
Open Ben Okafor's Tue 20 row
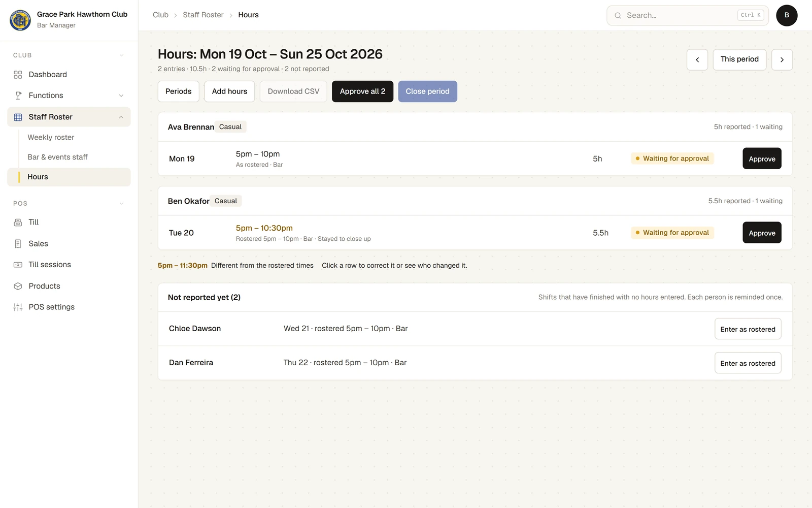(x=475, y=233)
